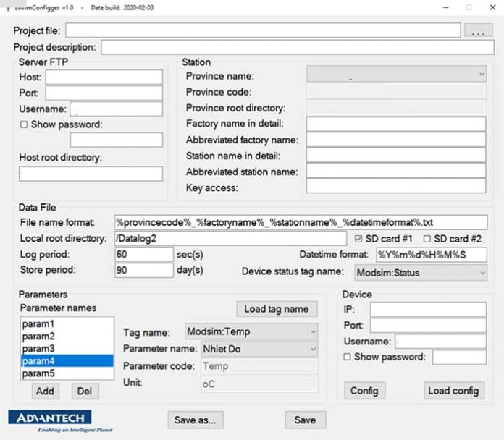Click the Province root directory field

pos(396,108)
